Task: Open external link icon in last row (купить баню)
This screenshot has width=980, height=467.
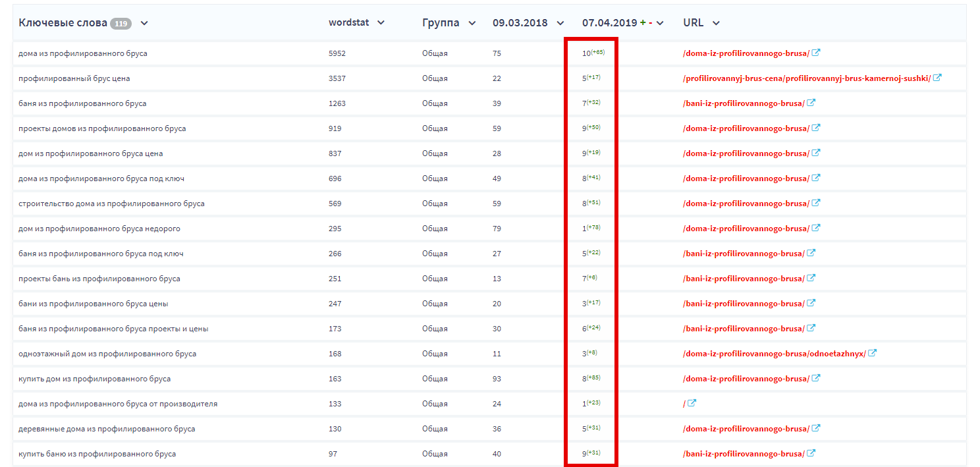Action: (811, 453)
